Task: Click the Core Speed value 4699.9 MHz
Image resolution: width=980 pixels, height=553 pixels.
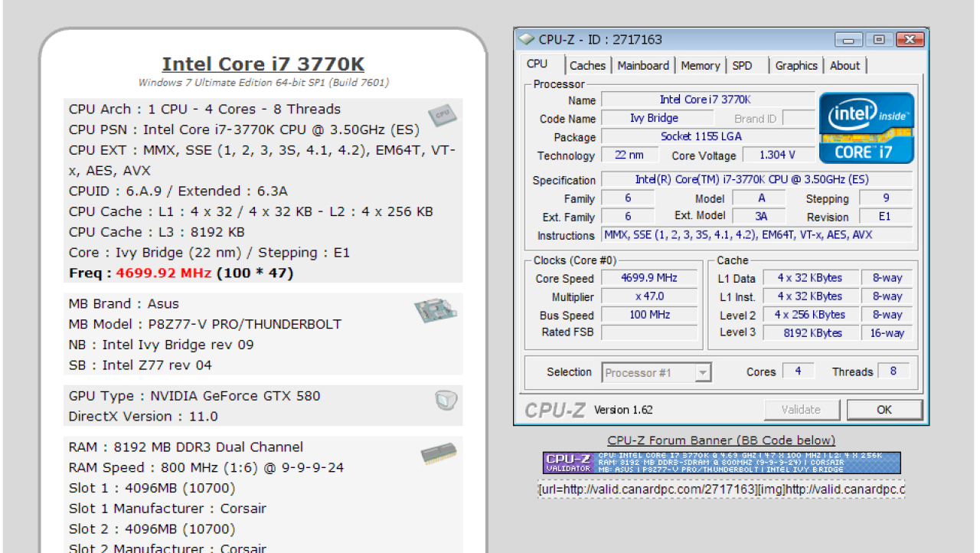Action: tap(649, 278)
